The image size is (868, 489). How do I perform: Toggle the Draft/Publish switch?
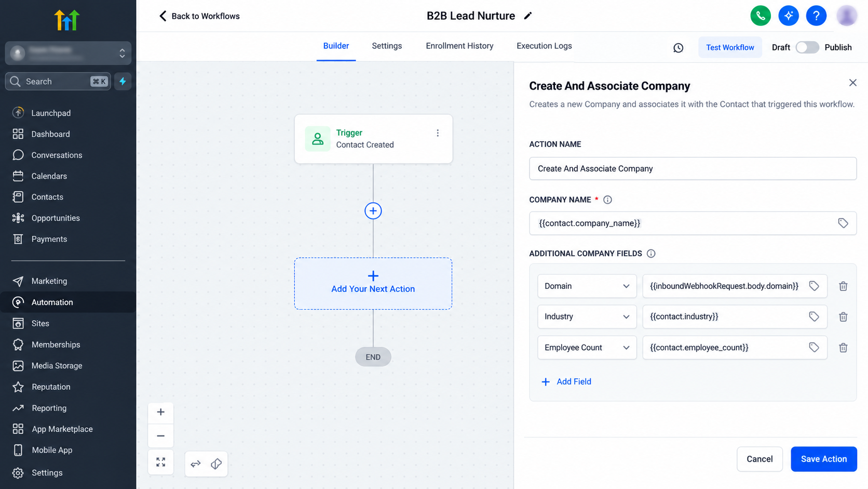807,47
